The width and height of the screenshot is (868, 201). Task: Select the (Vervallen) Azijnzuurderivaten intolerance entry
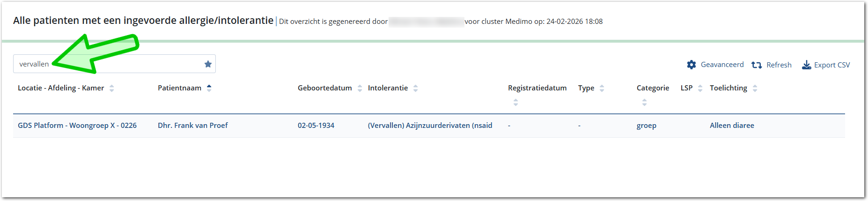[430, 126]
